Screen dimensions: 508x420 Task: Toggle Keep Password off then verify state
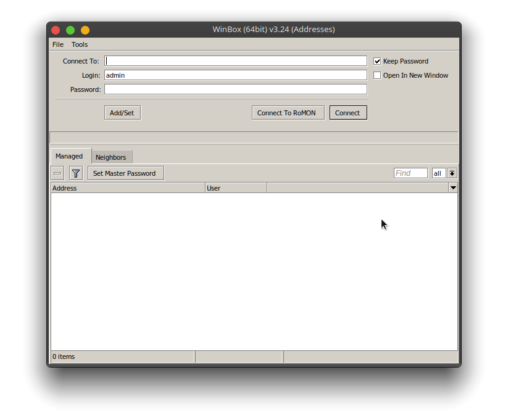(x=377, y=60)
